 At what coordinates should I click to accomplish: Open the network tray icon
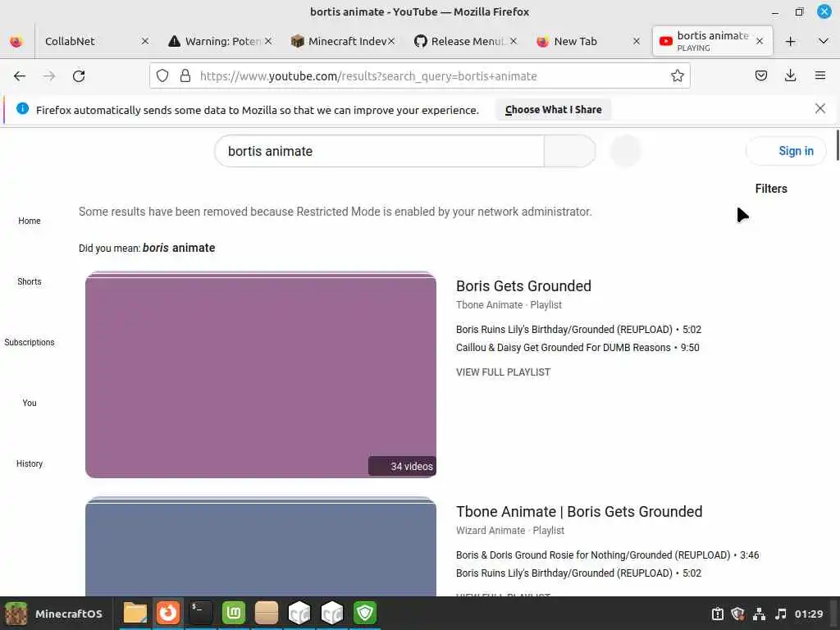[759, 614]
